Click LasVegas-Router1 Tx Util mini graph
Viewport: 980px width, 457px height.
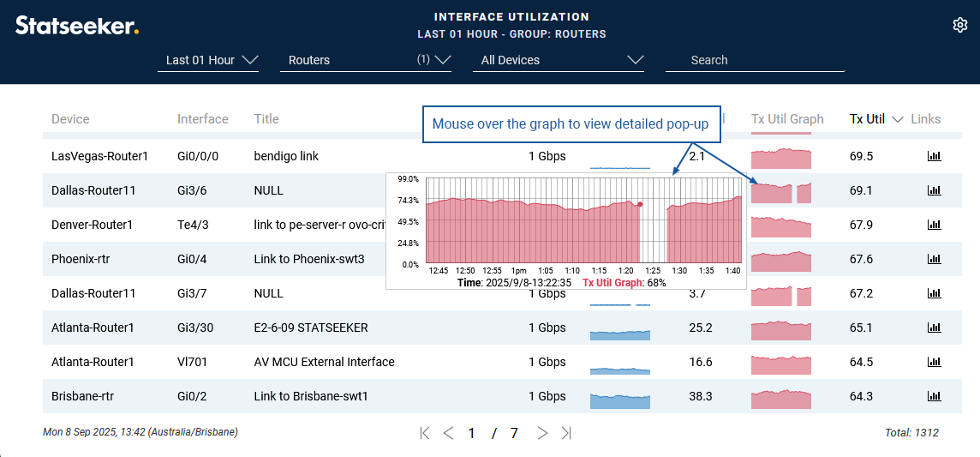780,159
